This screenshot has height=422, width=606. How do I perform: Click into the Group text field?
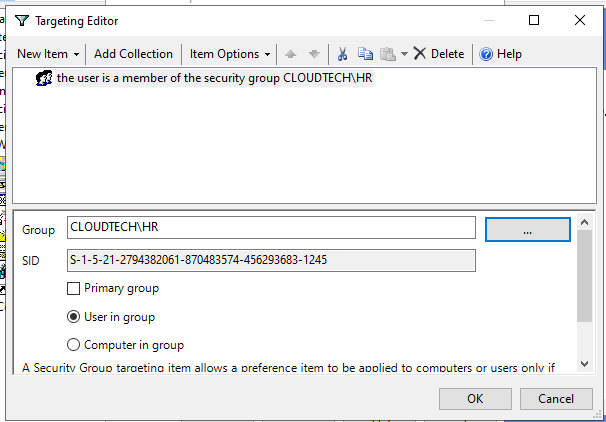[x=270, y=228]
